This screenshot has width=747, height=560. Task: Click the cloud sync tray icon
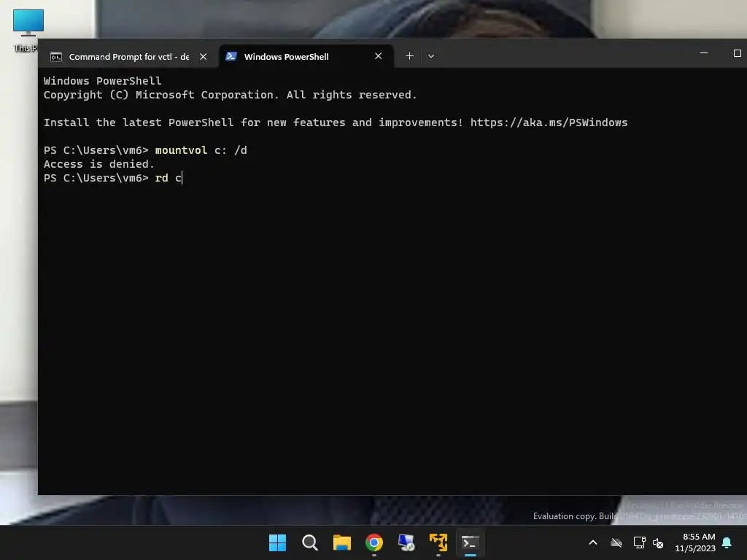coord(616,542)
